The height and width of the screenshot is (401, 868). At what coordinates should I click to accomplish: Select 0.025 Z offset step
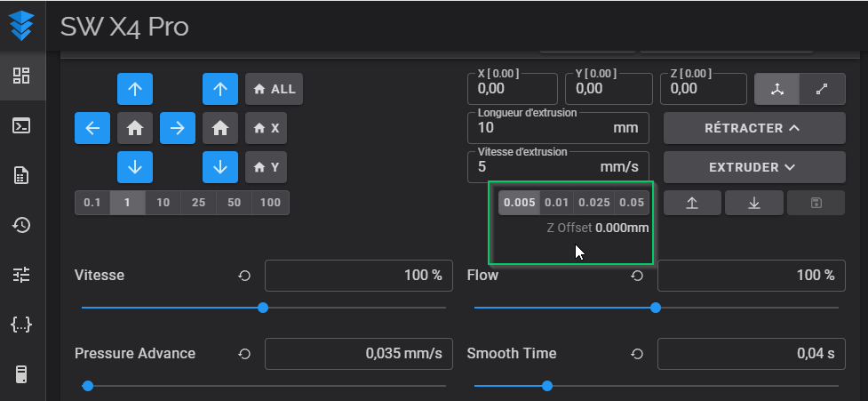[594, 203]
